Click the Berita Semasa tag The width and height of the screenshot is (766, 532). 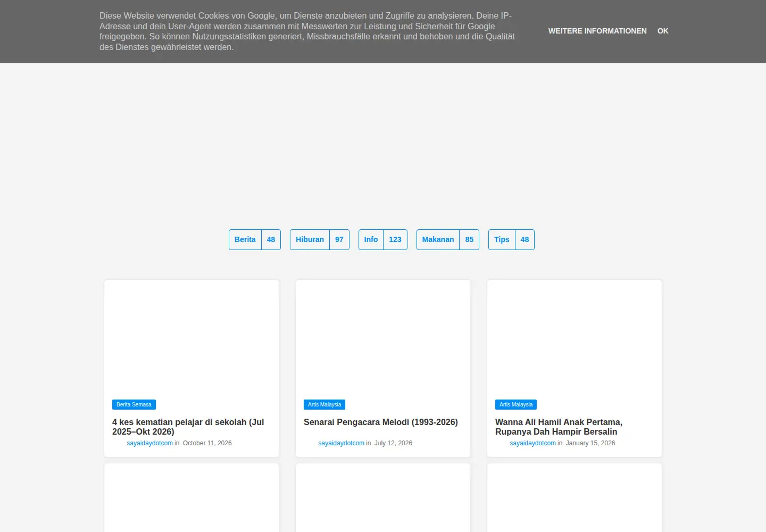[134, 405]
